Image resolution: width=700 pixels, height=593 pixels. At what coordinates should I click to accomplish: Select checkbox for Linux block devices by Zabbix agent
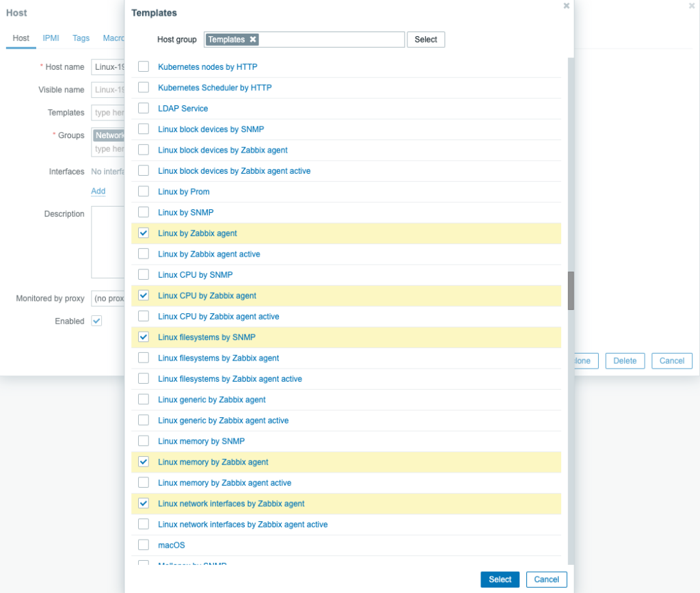click(144, 150)
